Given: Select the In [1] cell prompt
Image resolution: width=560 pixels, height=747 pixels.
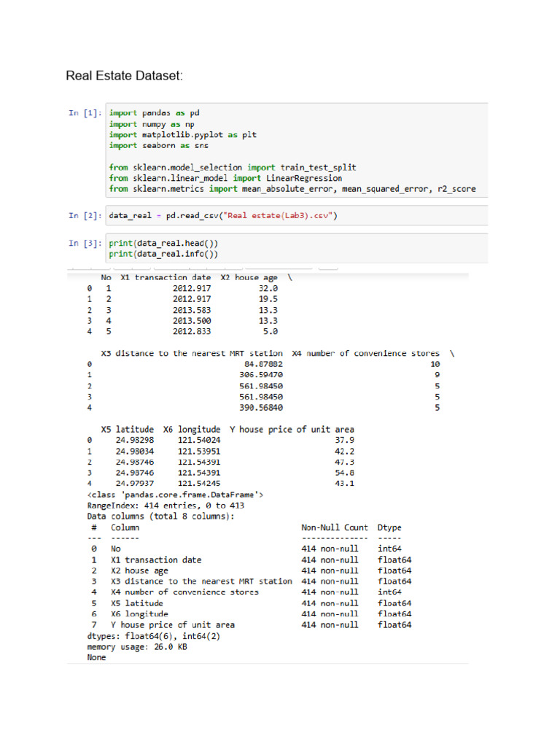Looking at the screenshot, I should pyautogui.click(x=85, y=113).
